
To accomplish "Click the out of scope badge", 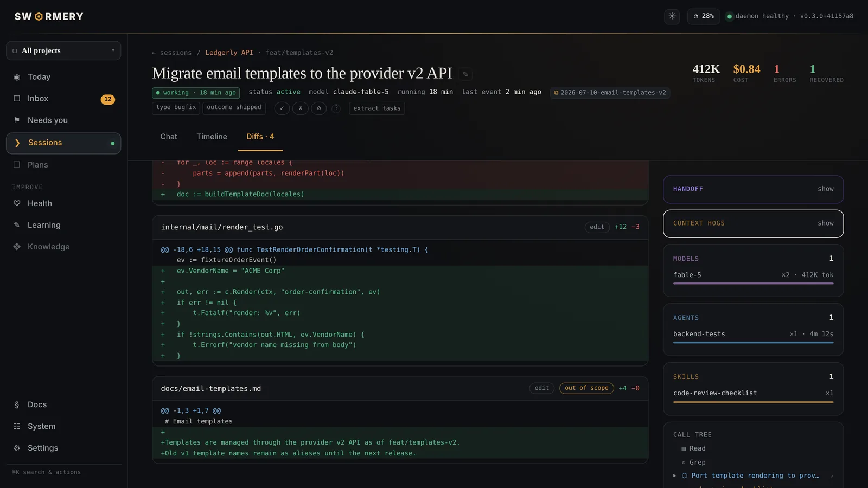I will point(586,388).
